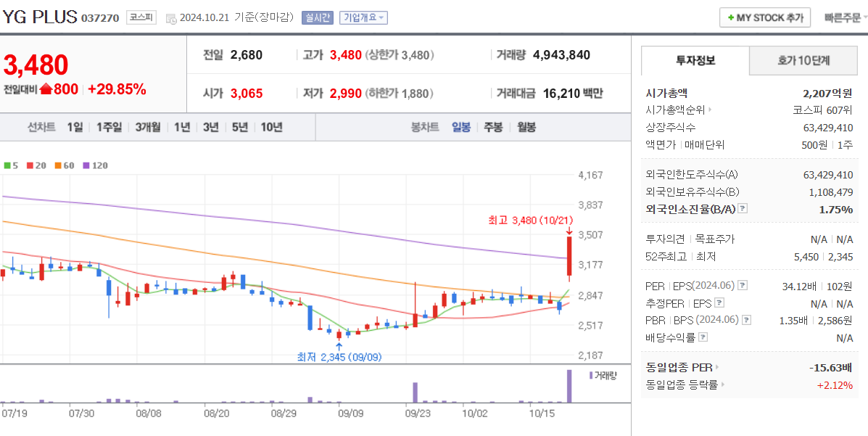Select the 10년 line chart period

[271, 128]
